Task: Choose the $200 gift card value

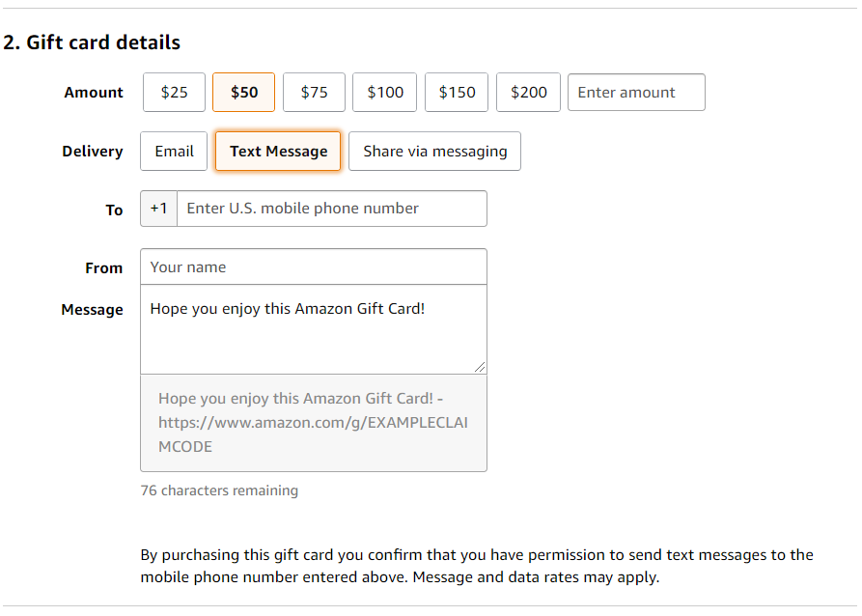Action: point(528,92)
